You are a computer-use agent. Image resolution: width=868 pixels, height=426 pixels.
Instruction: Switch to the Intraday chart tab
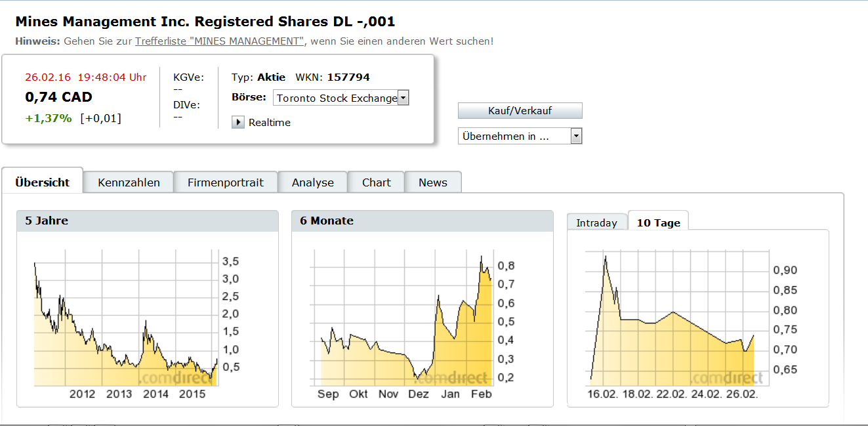click(x=597, y=223)
